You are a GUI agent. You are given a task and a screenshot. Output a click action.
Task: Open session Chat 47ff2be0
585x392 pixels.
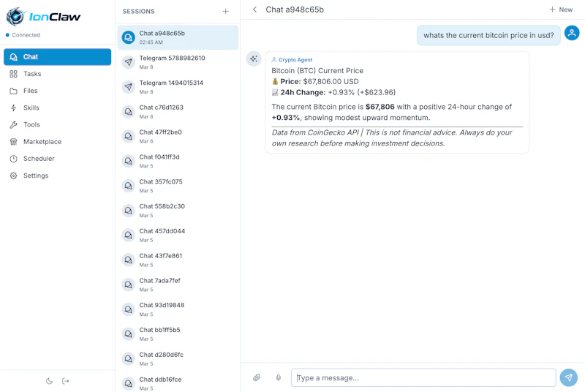click(x=178, y=136)
